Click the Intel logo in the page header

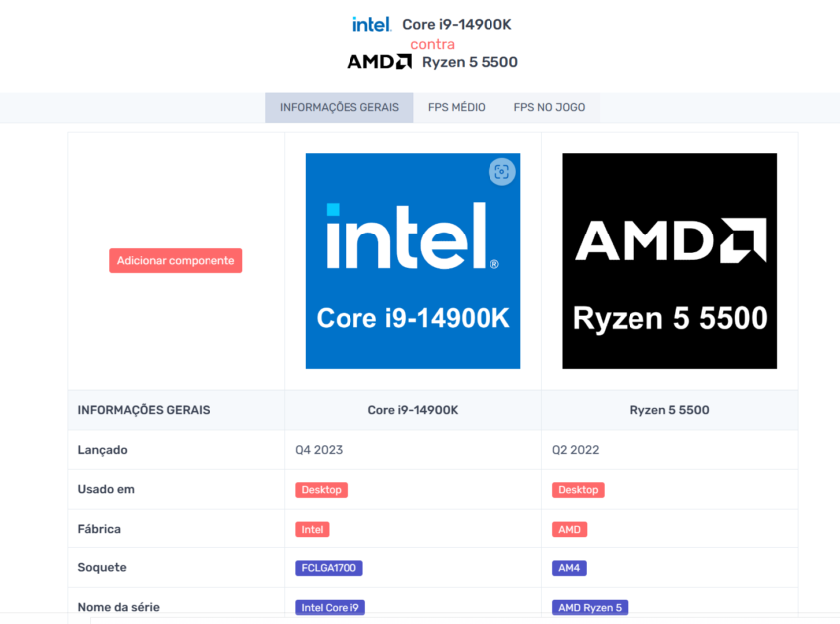point(371,24)
